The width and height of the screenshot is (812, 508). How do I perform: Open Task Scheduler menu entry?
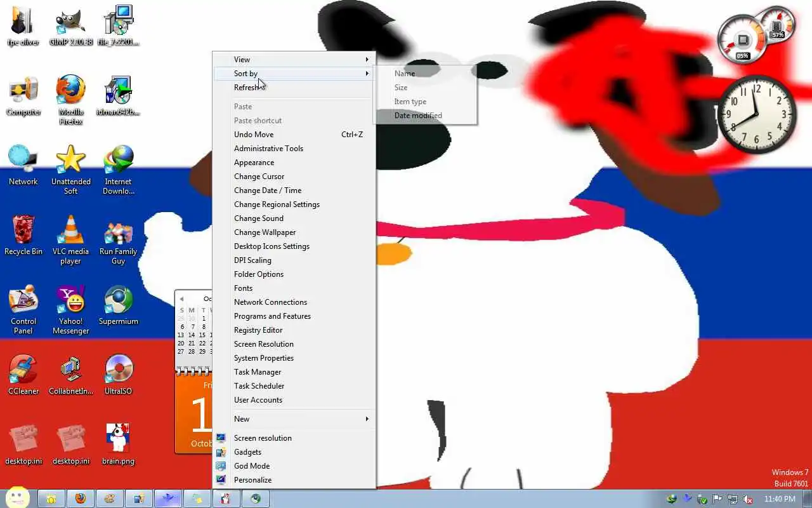tap(294, 386)
